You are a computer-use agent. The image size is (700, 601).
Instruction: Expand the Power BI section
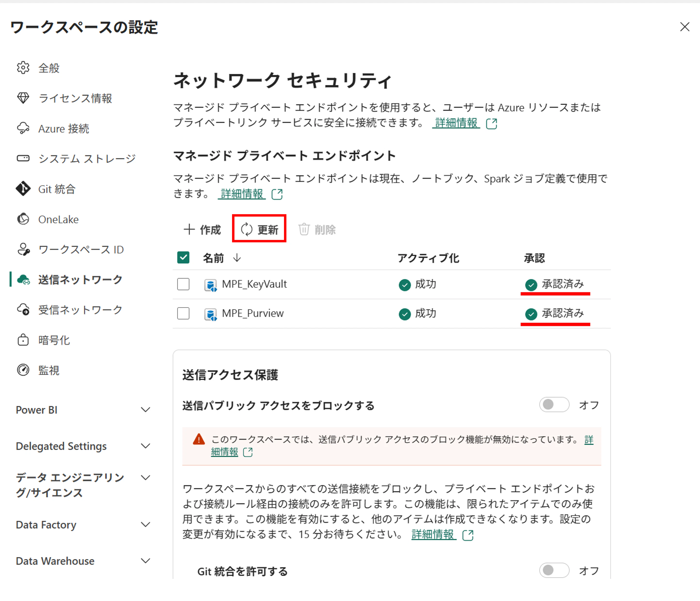click(146, 409)
